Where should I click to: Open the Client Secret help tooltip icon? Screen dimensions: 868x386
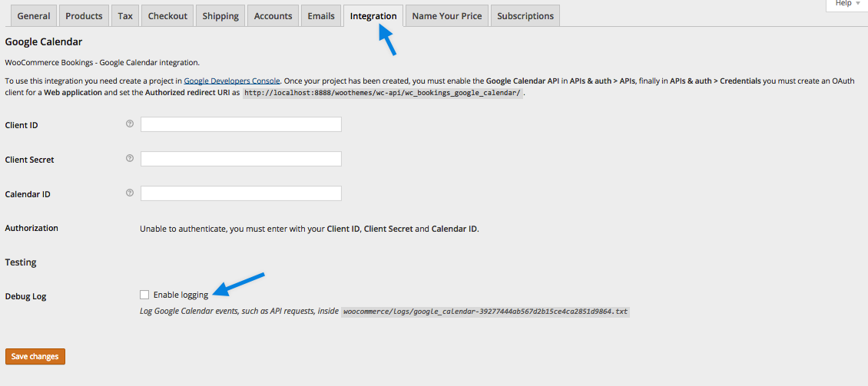(130, 158)
